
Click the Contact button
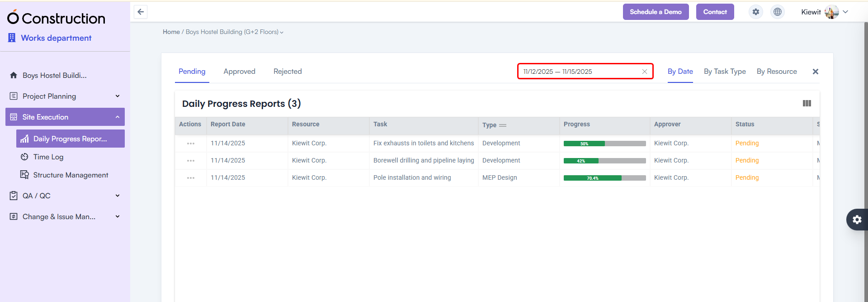[715, 12]
